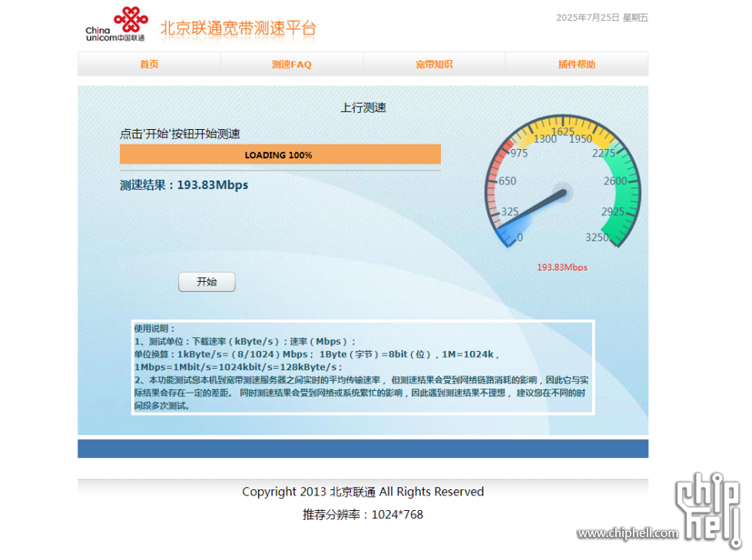Click the 使用说明： heading
Image resolution: width=752 pixels, height=560 pixels.
coord(154,329)
